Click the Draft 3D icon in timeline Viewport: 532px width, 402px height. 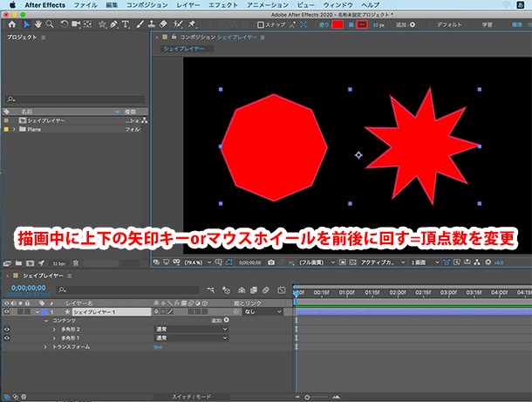point(226,290)
